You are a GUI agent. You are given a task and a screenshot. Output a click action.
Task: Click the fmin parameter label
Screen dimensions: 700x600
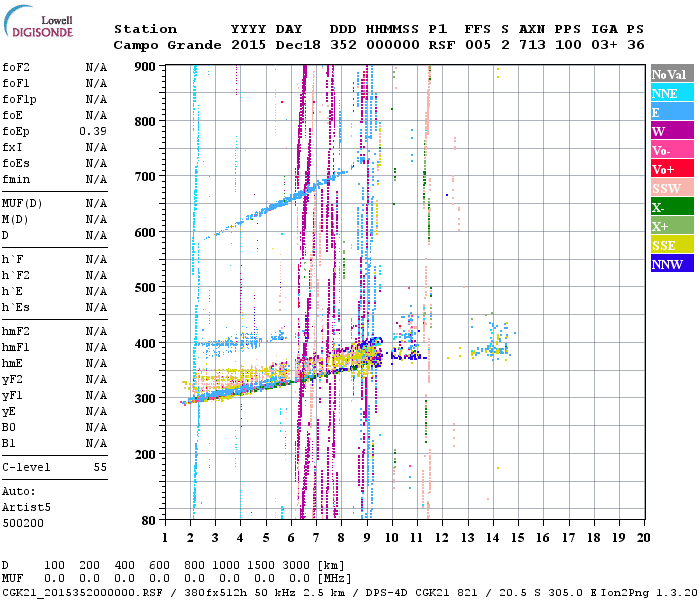pos(16,179)
